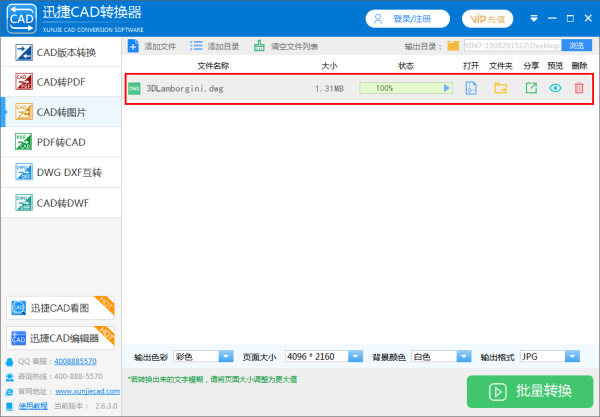Image resolution: width=600 pixels, height=417 pixels.
Task: Click 浏览 to choose output directory
Action: (x=576, y=46)
